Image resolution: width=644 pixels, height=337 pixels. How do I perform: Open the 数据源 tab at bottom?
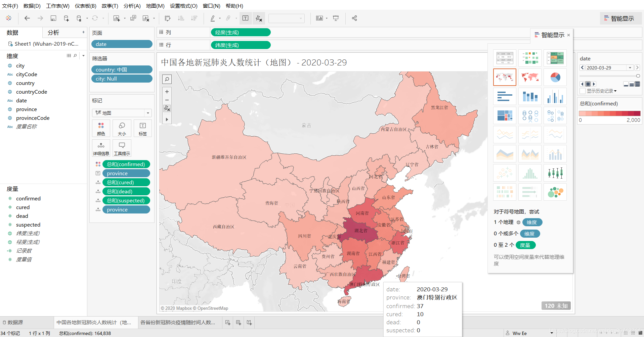(13, 322)
